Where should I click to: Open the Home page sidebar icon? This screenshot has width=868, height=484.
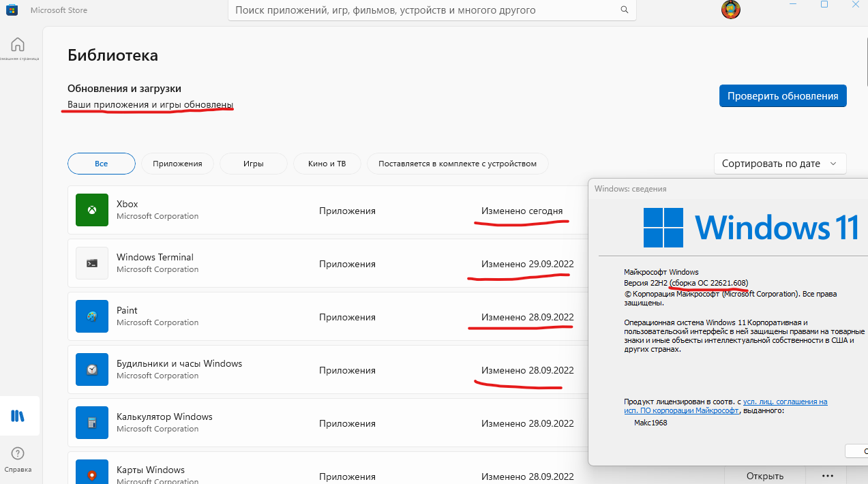[18, 44]
